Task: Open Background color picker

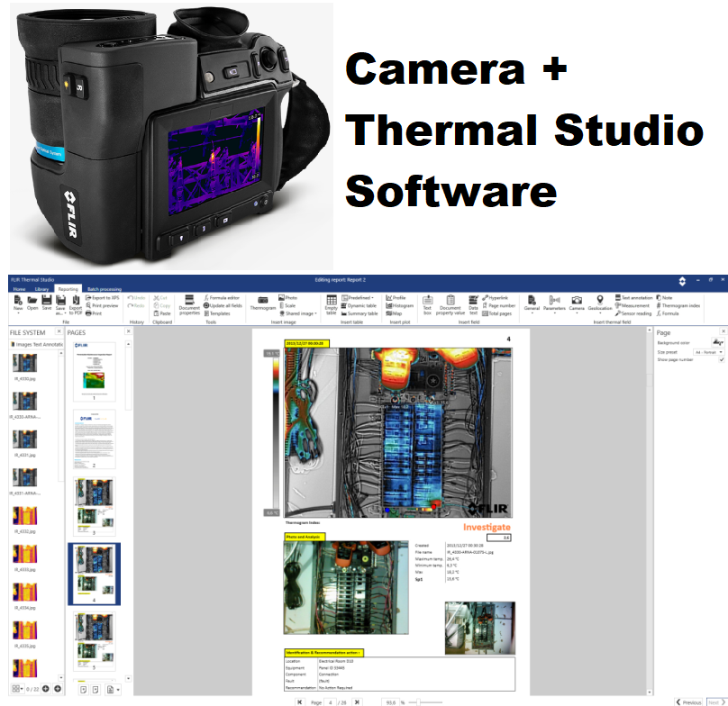Action: tap(718, 342)
